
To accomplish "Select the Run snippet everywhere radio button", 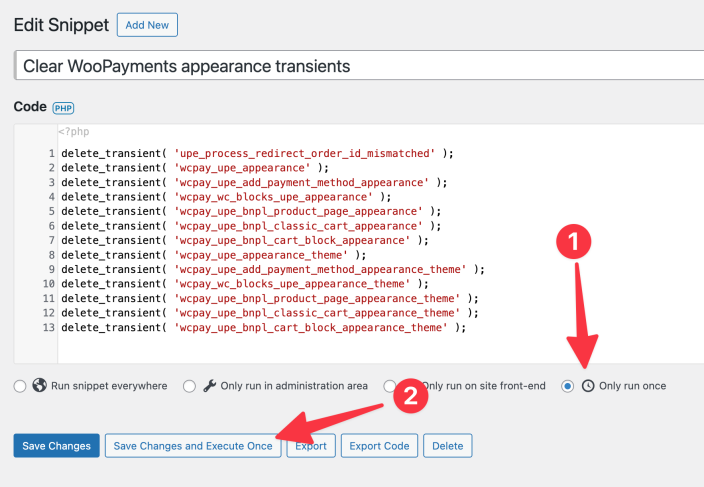I will pos(20,386).
